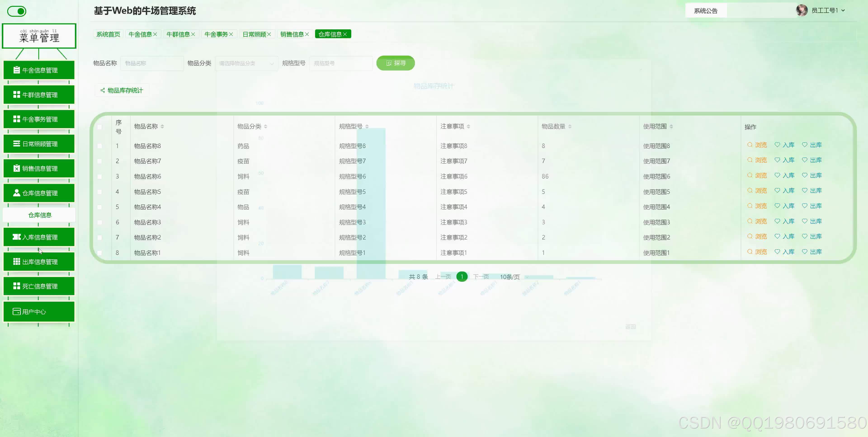Focus the 规格型号 input field
868x437 pixels.
coord(341,63)
